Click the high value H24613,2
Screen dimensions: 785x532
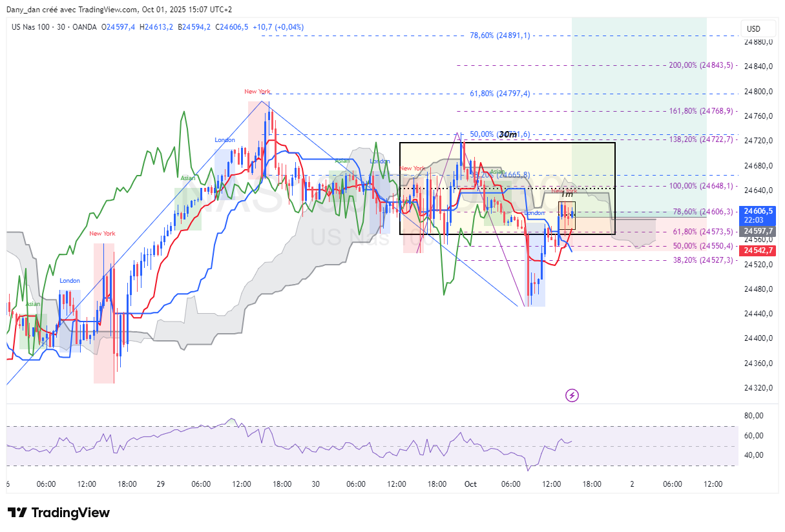click(156, 26)
